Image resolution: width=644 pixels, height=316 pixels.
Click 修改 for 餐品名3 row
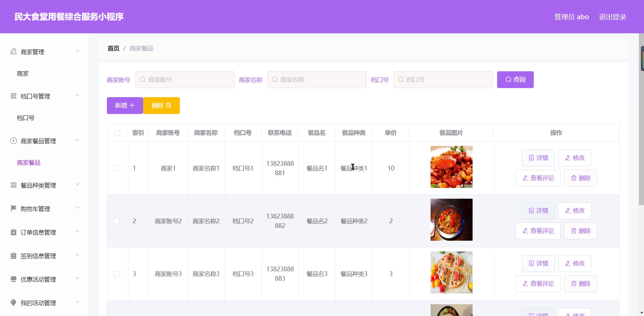575,264
